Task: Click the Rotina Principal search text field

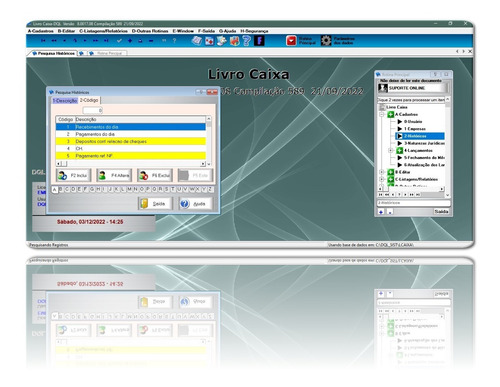Action: tap(414, 203)
